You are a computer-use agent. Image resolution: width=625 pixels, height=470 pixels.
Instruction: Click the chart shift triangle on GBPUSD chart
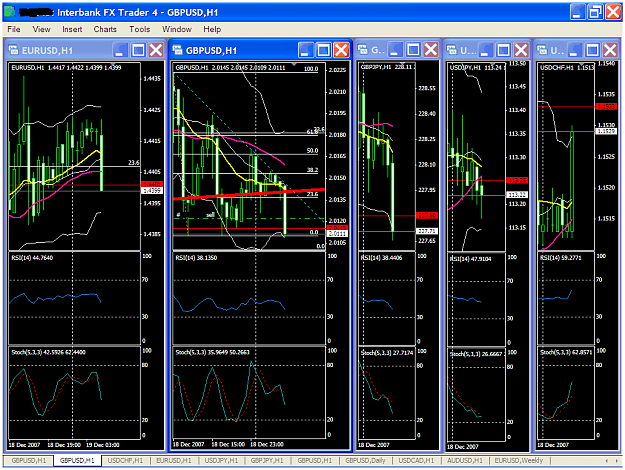coord(294,64)
